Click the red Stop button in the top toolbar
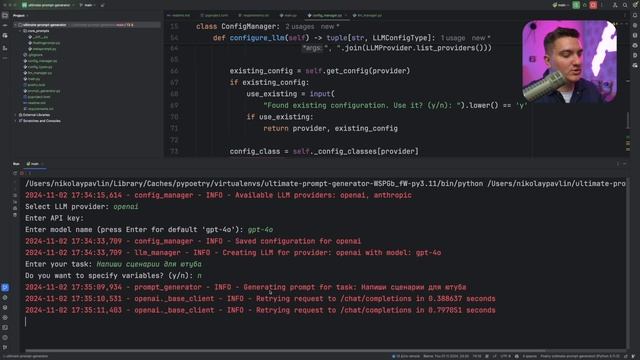The image size is (640, 360). tap(593, 5)
